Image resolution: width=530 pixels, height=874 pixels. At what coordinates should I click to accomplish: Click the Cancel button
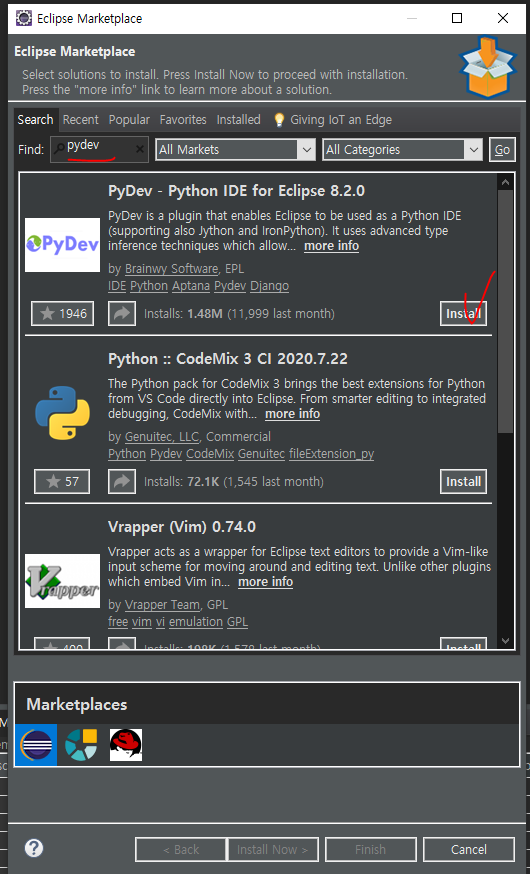point(469,849)
